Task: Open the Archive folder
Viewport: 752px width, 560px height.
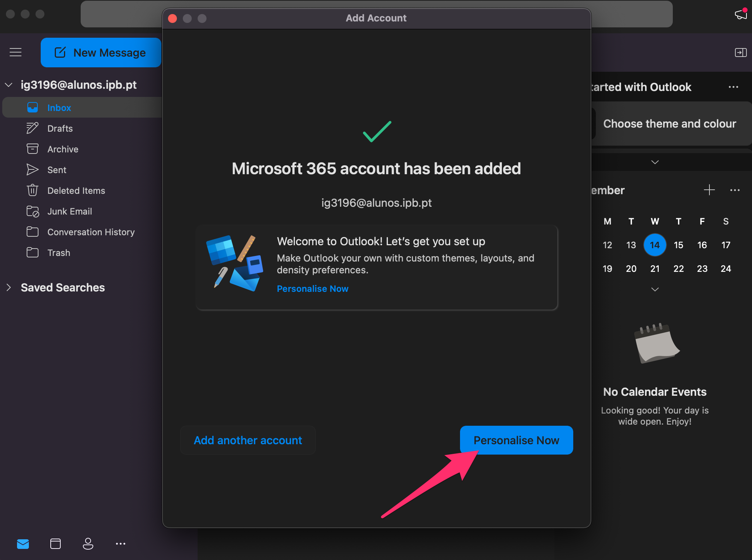Action: click(82, 149)
